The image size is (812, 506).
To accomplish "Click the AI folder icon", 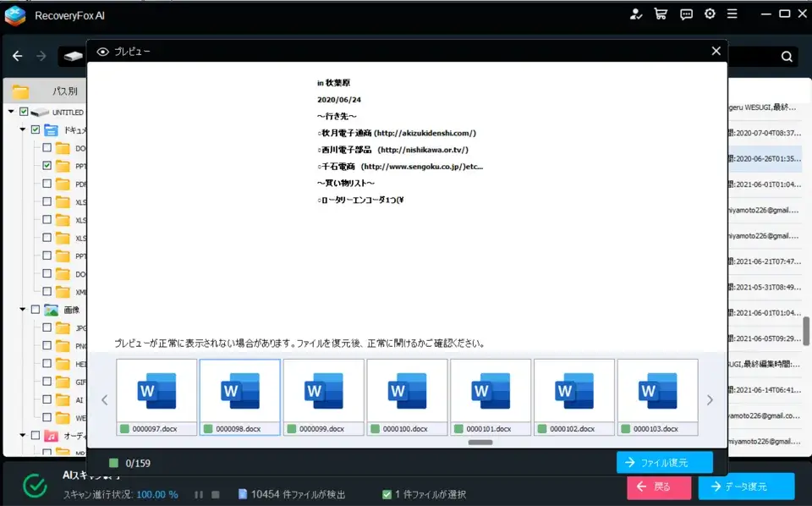I will coord(63,400).
